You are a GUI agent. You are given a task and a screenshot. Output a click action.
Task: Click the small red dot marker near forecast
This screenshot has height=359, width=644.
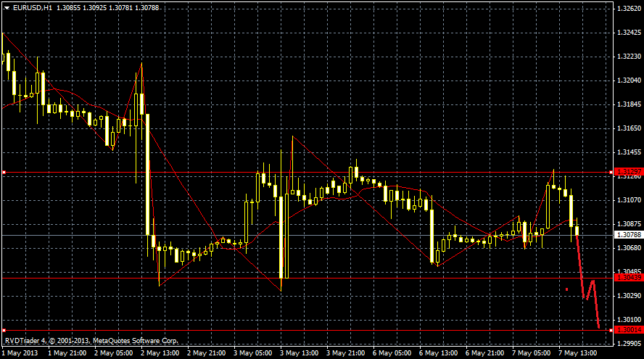[566, 289]
